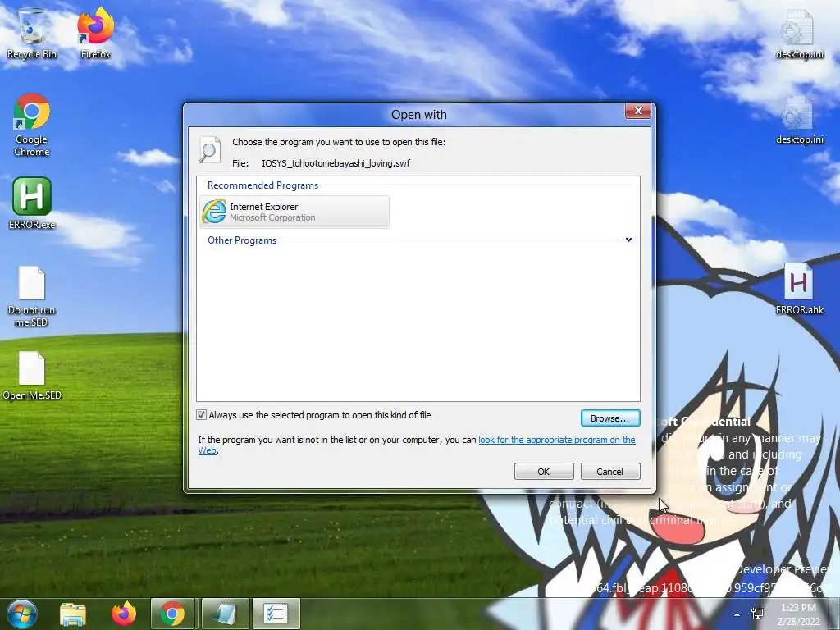Show hidden tray icons arrow
Image resolution: width=840 pixels, height=630 pixels.
click(737, 614)
